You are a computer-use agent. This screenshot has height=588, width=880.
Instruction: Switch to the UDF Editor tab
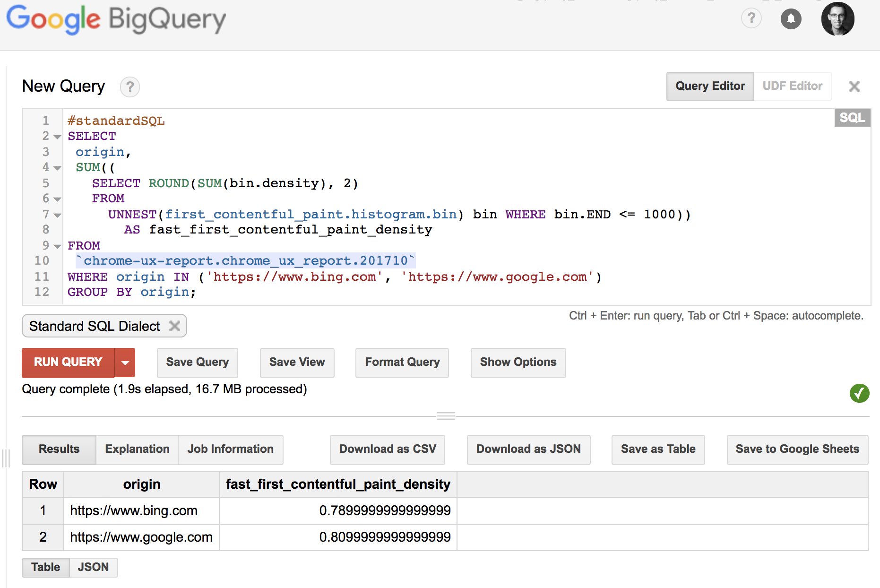pyautogui.click(x=792, y=86)
